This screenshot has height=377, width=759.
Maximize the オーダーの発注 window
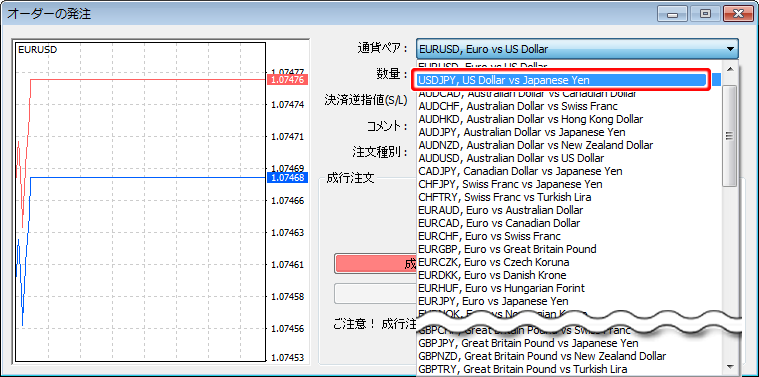(x=706, y=14)
